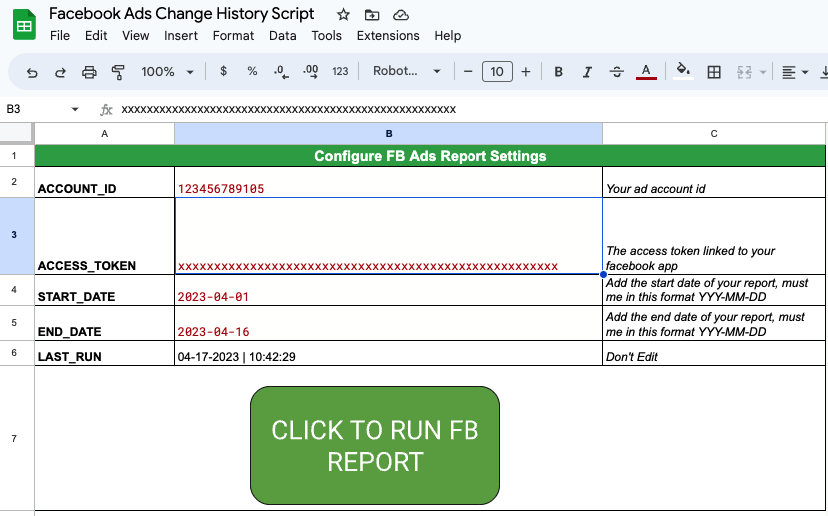Select the start date cell 2023-04-01
The height and width of the screenshot is (516, 828).
pos(388,290)
